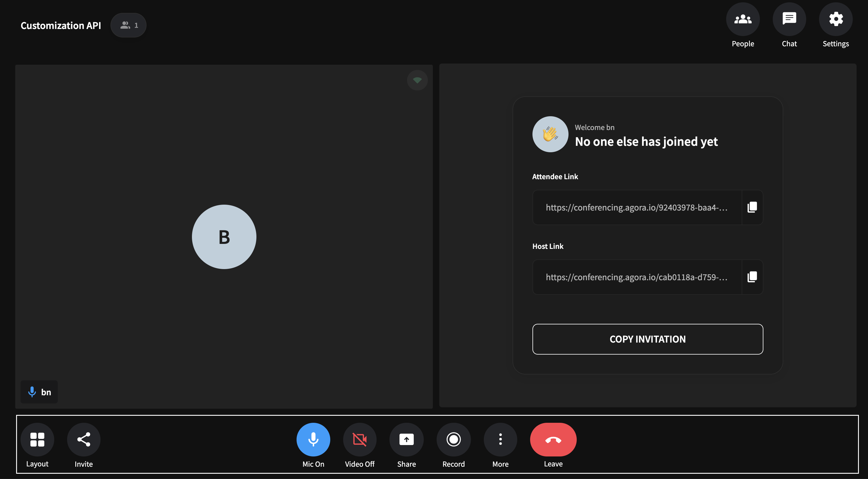868x479 pixels.
Task: Open the People panel
Action: pos(743,19)
